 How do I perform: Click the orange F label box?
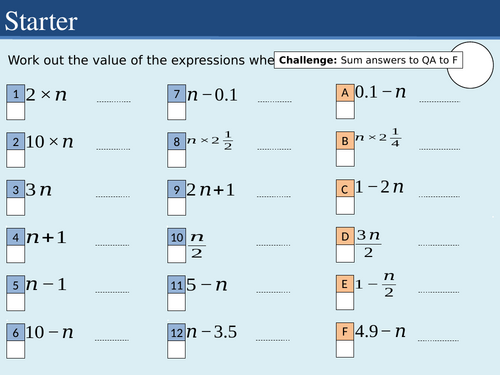[345, 331]
